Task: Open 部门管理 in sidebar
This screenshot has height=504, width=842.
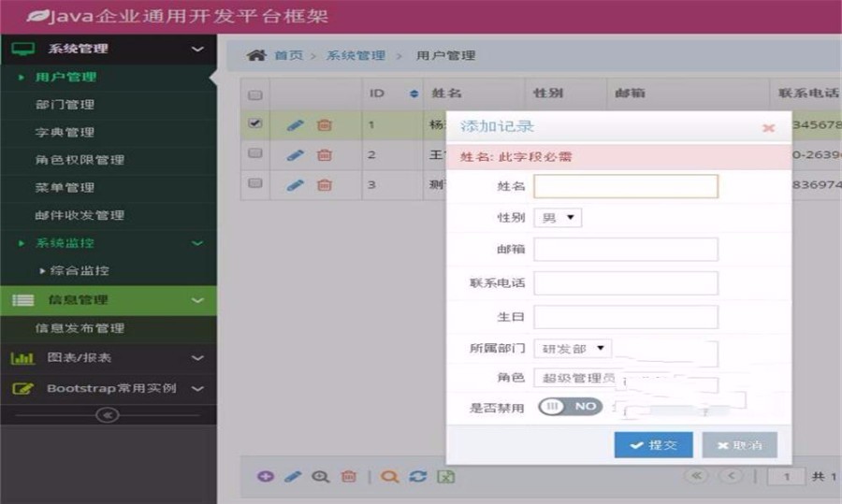Action: coord(65,104)
